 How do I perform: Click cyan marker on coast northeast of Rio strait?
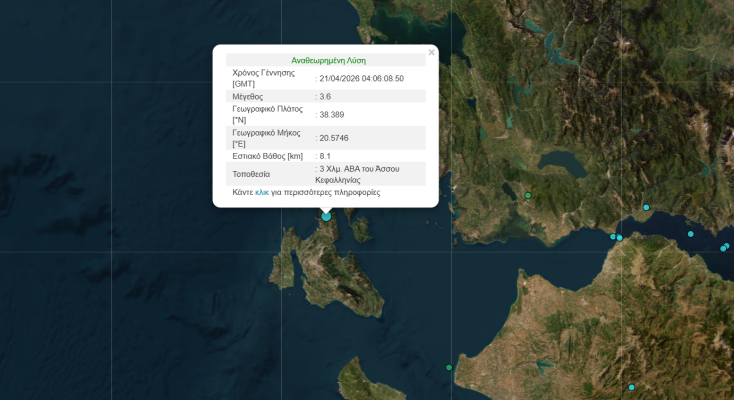point(646,208)
